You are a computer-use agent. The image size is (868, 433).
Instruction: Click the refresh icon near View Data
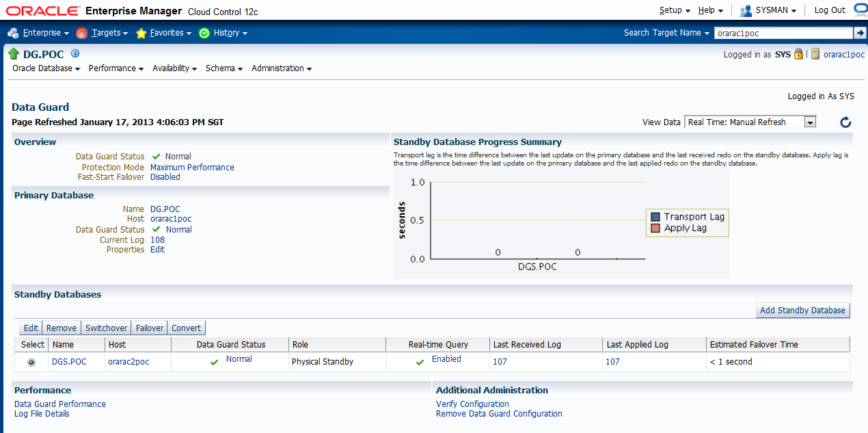click(x=845, y=122)
